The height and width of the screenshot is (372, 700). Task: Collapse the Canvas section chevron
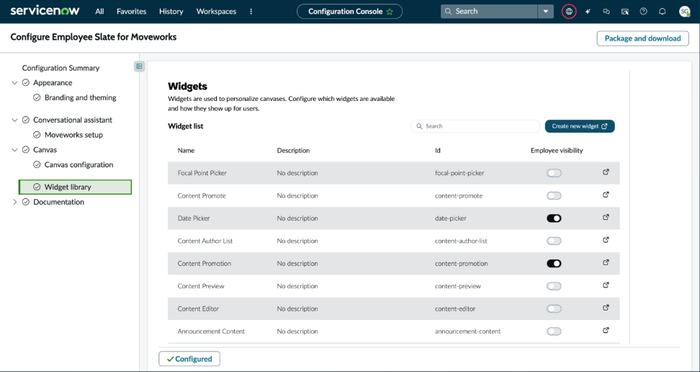tap(15, 150)
